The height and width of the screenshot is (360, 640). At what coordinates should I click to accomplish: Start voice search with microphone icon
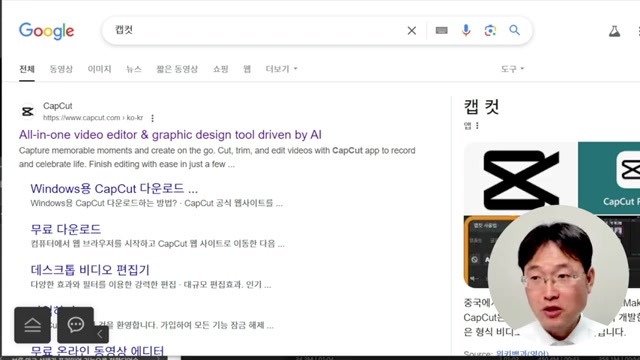pos(466,31)
